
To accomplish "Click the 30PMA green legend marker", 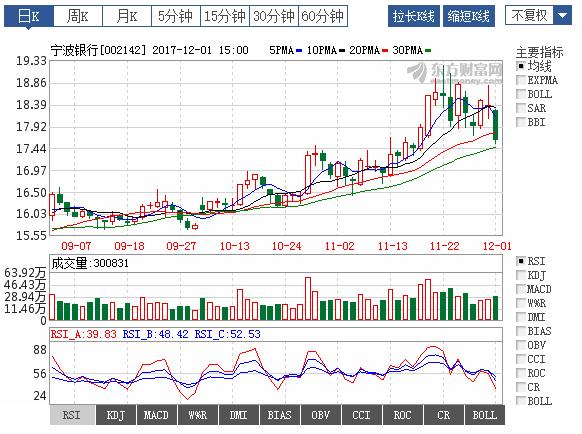I will pos(428,50).
